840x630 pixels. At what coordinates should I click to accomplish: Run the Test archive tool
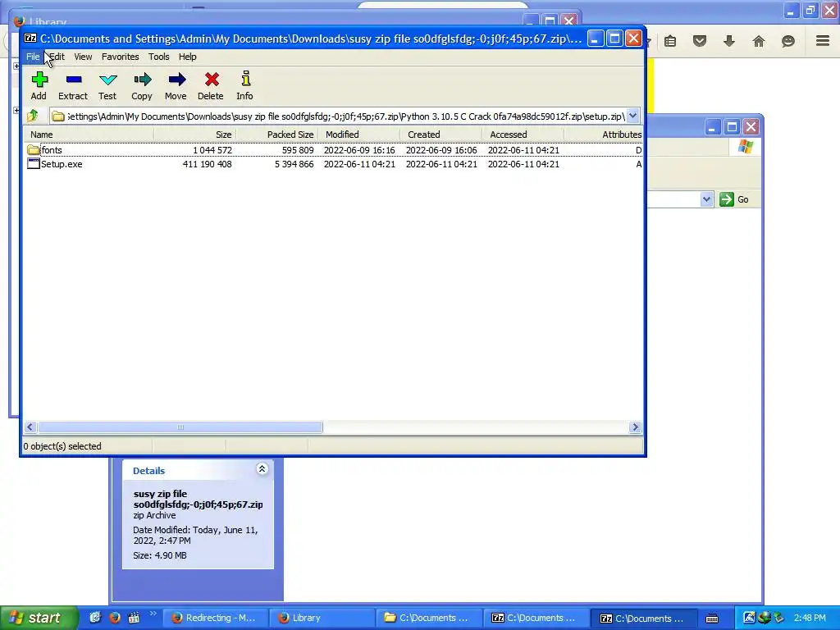point(107,80)
